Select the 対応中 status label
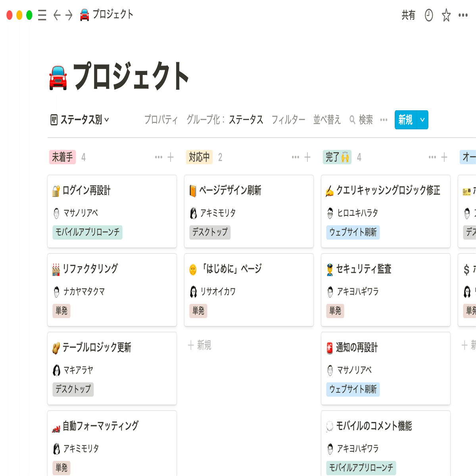The image size is (476, 476). coord(199,157)
